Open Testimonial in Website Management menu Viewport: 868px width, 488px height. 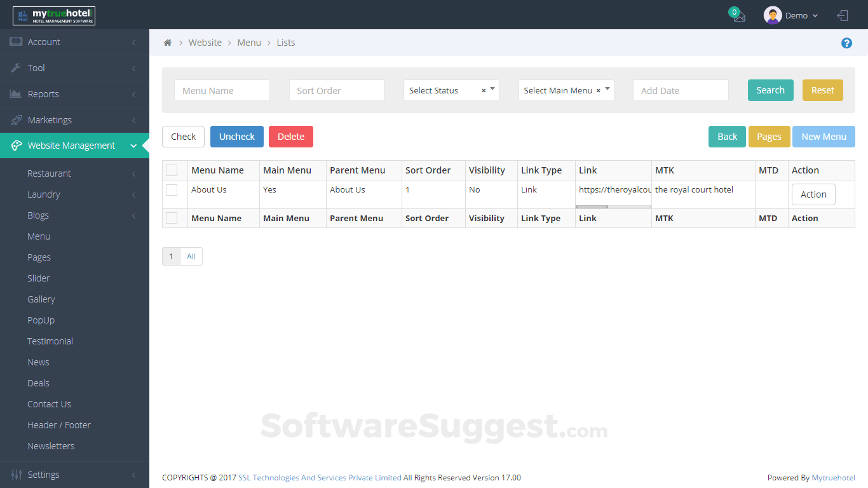(x=50, y=341)
